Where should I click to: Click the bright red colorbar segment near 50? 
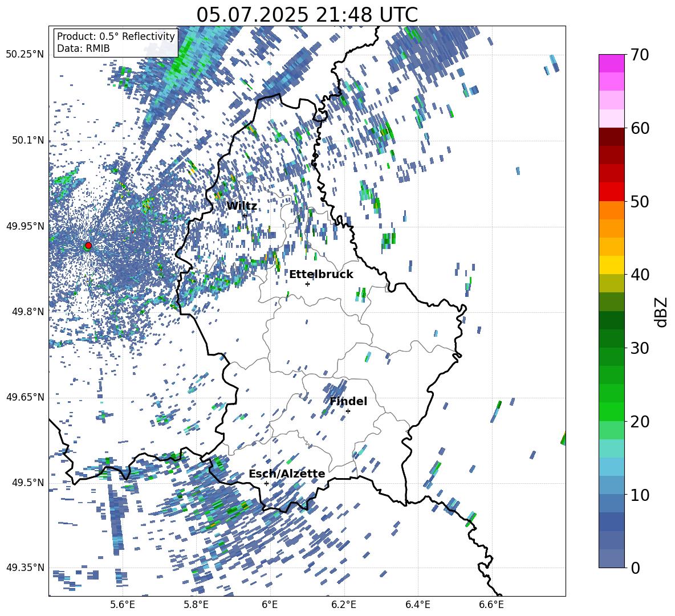pos(611,192)
